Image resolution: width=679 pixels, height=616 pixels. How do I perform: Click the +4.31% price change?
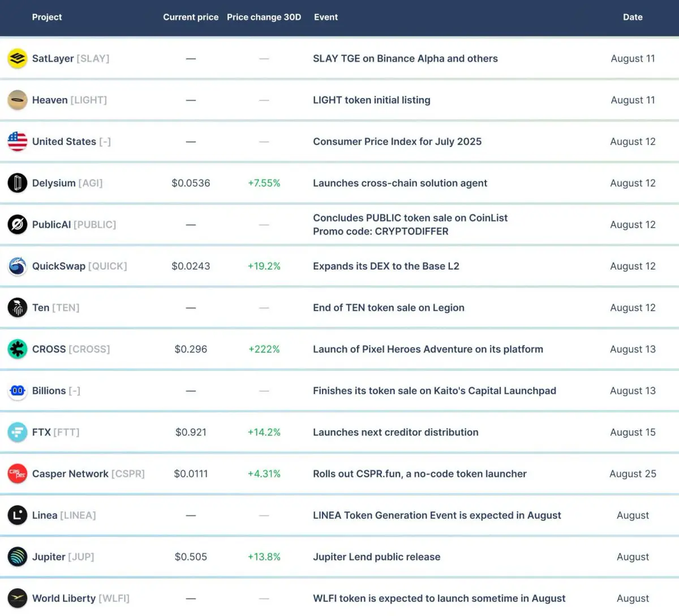[264, 474]
